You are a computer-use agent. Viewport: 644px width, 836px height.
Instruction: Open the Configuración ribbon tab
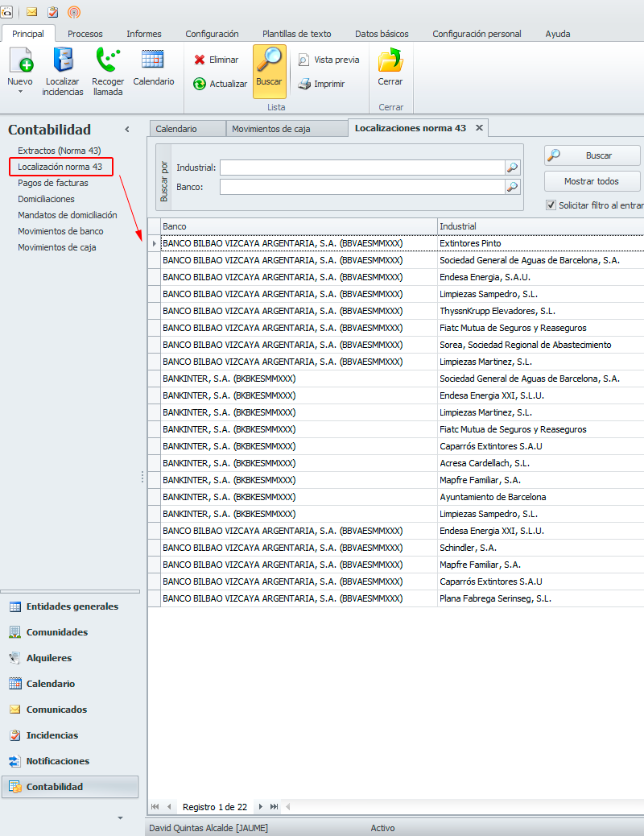(x=213, y=34)
